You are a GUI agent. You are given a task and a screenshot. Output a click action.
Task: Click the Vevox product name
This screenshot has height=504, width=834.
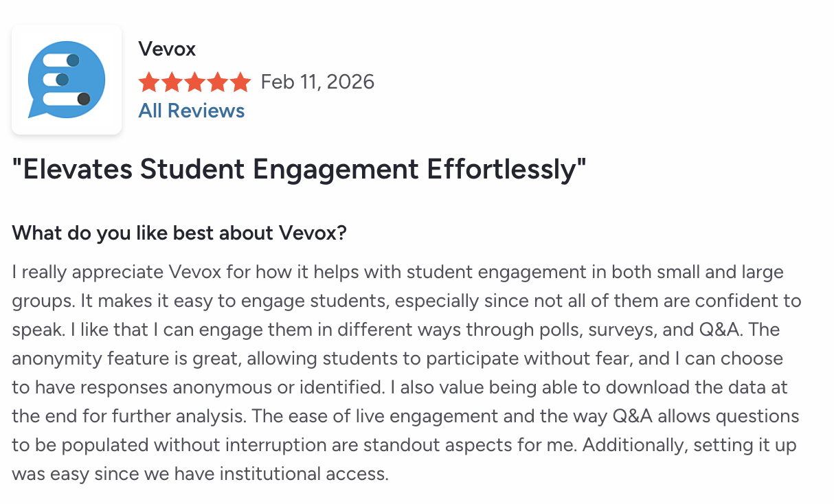167,49
